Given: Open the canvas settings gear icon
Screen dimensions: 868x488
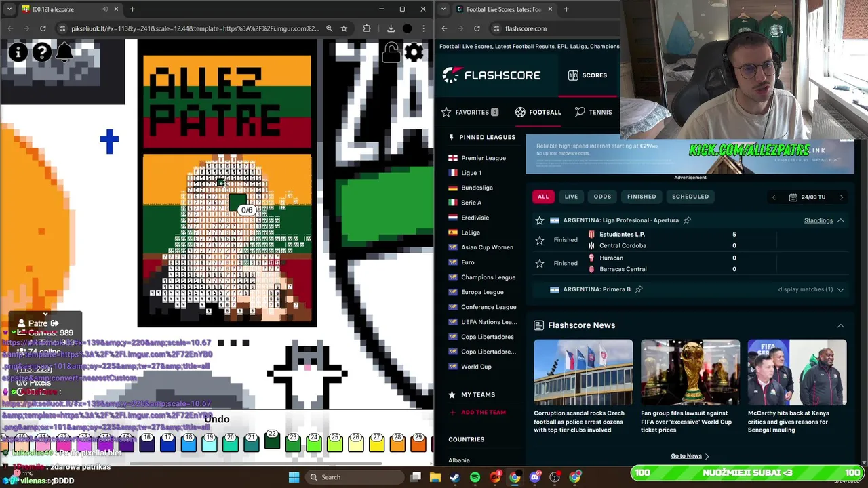Looking at the screenshot, I should coord(414,52).
